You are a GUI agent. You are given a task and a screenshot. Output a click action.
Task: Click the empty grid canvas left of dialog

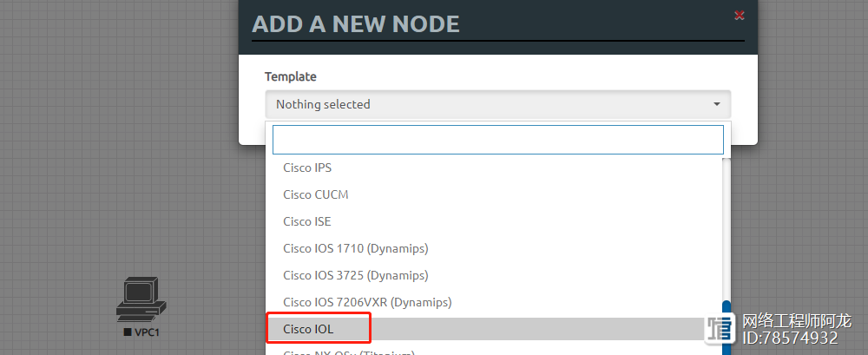pyautogui.click(x=113, y=130)
